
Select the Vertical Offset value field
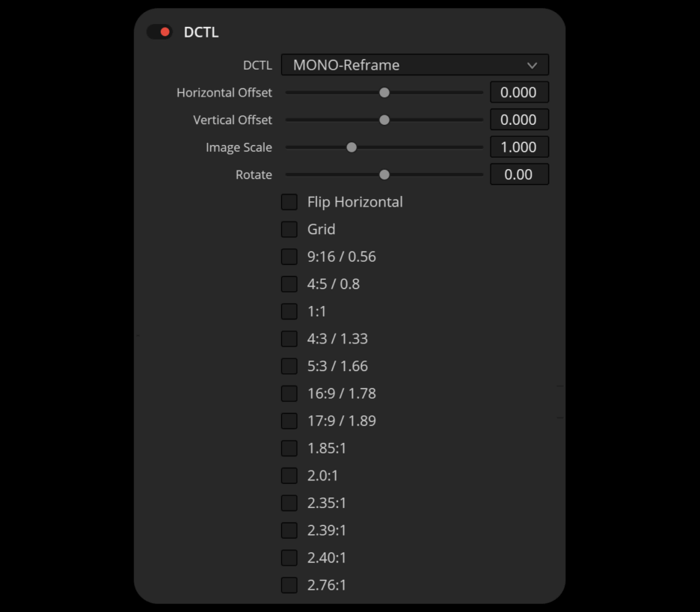(x=519, y=120)
